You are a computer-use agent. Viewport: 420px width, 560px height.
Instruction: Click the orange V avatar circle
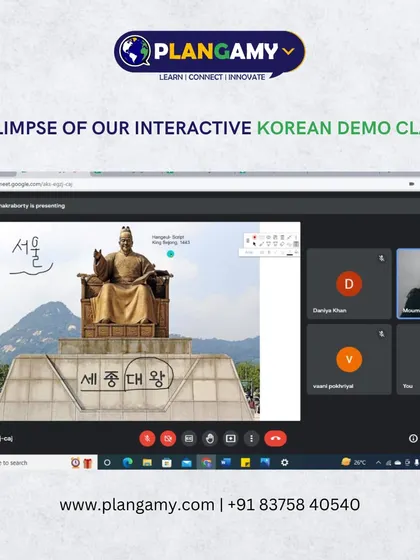pos(349,359)
